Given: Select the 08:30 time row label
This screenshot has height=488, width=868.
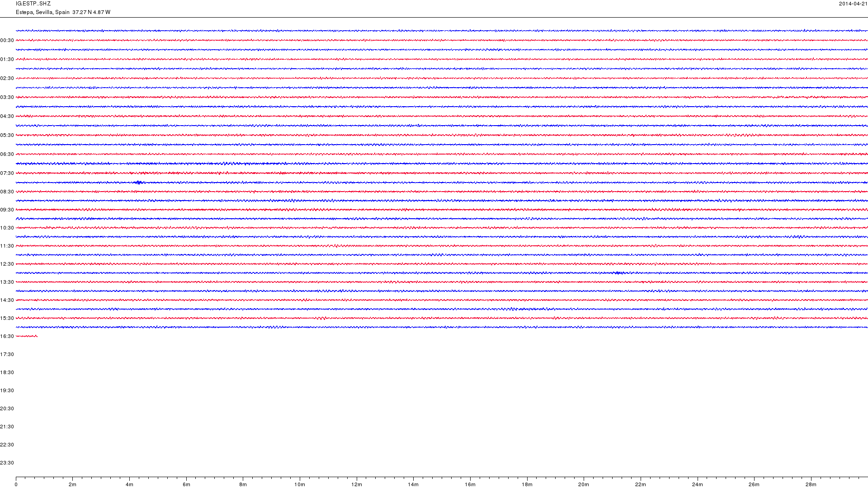Looking at the screenshot, I should pyautogui.click(x=7, y=192).
